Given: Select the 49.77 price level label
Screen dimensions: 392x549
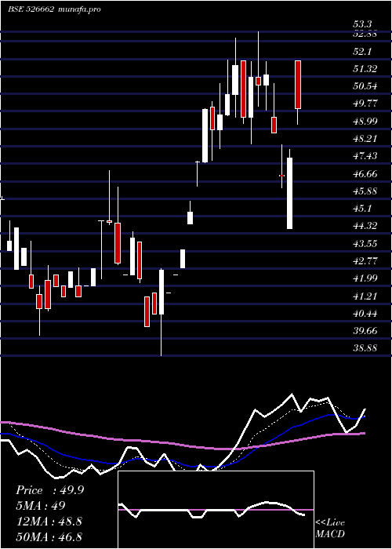Looking at the screenshot, I should 365,104.
